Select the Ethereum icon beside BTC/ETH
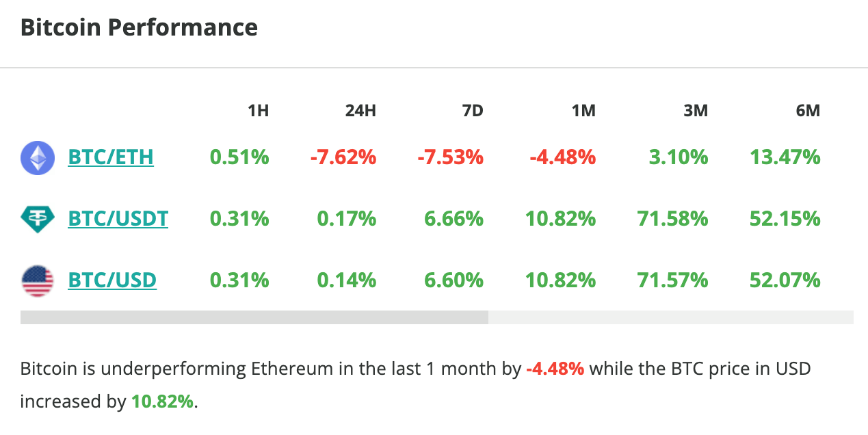 pyautogui.click(x=38, y=157)
